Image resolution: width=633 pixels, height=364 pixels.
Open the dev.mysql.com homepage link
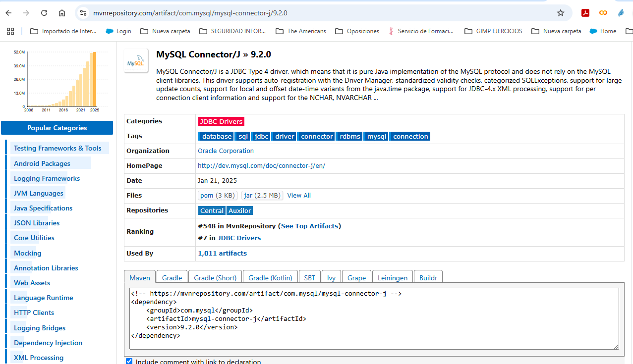tap(261, 166)
